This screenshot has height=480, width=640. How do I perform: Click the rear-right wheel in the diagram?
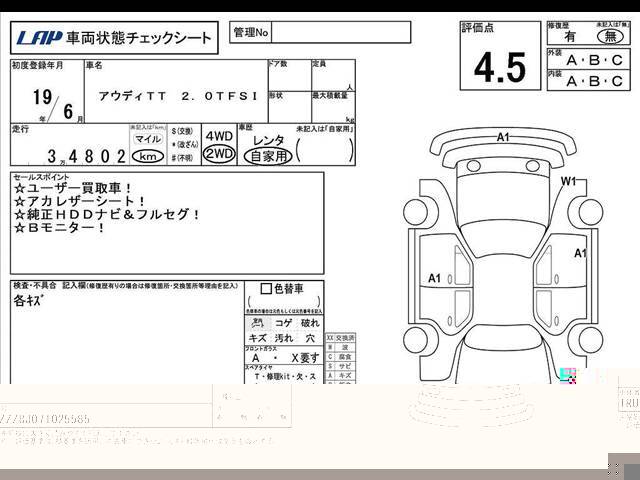point(591,340)
